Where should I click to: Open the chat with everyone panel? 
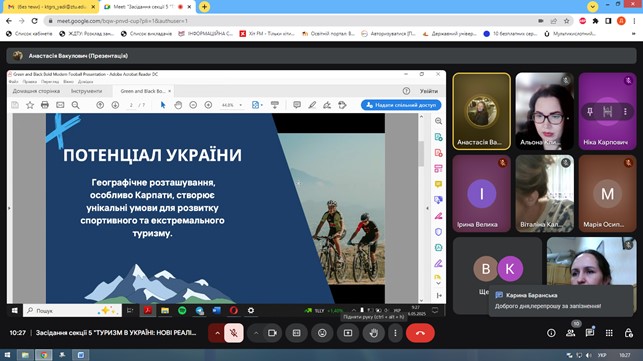(590, 333)
